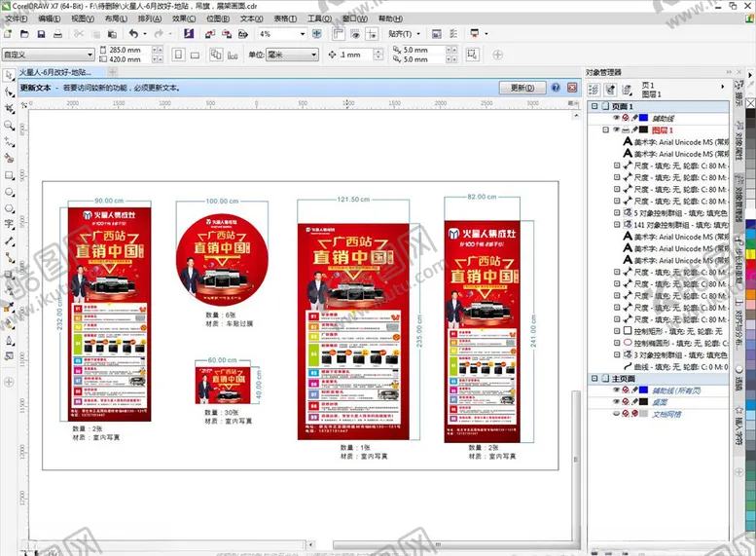Image resolution: width=756 pixels, height=556 pixels.
Task: Expand the 141 对象控制群组 item
Action: [617, 224]
